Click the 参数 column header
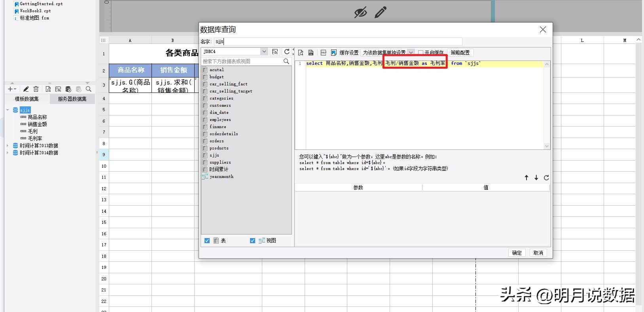 [x=358, y=187]
